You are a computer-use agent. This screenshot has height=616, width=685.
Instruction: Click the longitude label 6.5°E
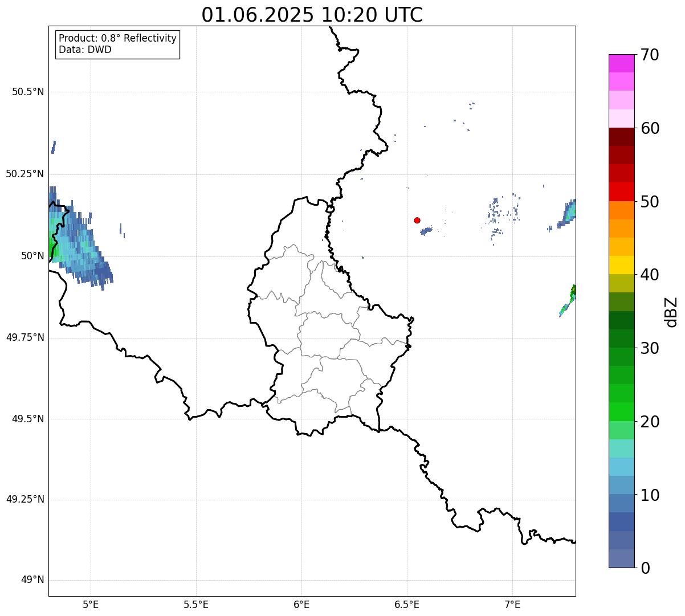click(407, 604)
